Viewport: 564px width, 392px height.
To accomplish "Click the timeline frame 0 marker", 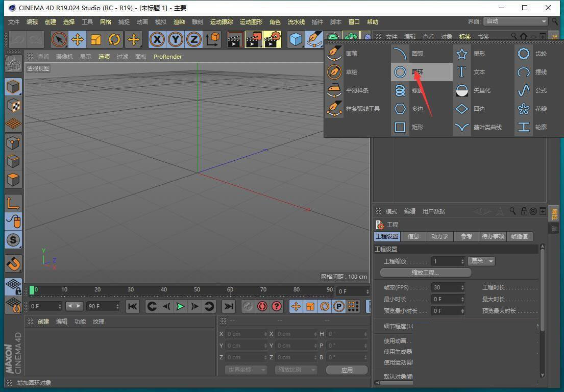I will coord(32,290).
